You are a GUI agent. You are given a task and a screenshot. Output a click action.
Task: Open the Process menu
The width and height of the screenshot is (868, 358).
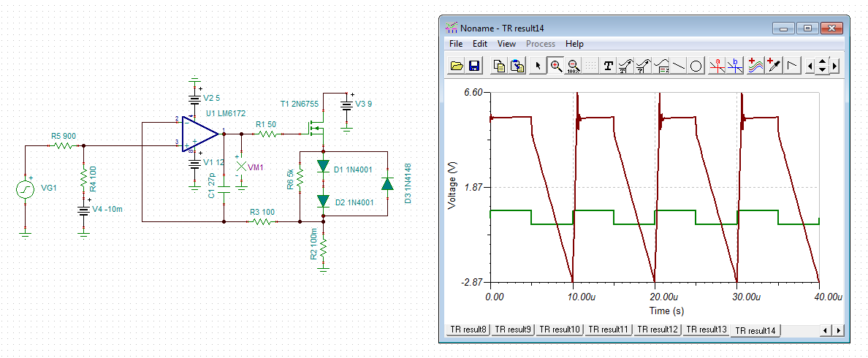(540, 44)
